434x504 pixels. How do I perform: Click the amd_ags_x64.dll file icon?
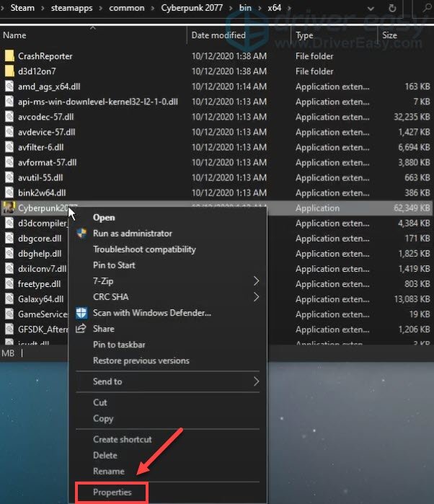click(x=9, y=86)
